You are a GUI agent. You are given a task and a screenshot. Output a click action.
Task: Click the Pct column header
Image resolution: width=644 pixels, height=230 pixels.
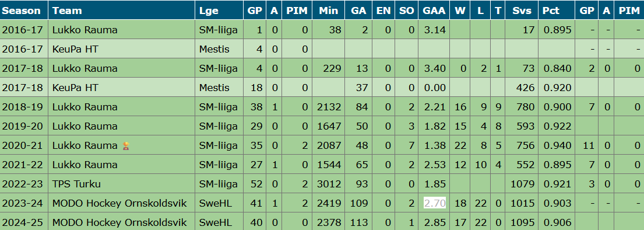pyautogui.click(x=550, y=11)
